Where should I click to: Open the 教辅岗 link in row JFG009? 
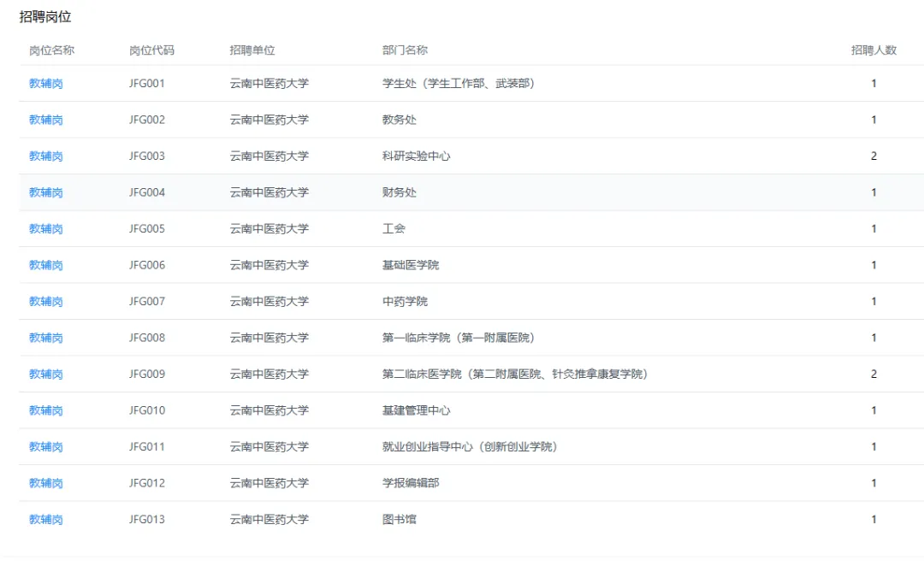tap(46, 374)
